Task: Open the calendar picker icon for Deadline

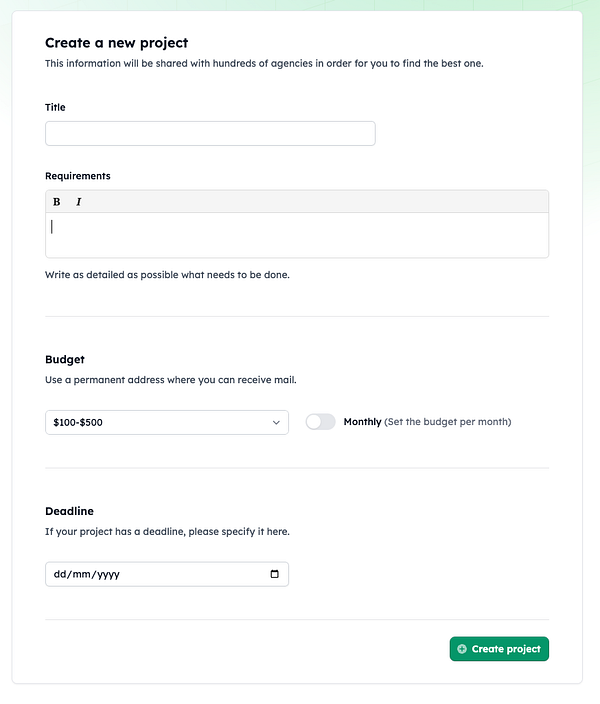Action: click(275, 575)
